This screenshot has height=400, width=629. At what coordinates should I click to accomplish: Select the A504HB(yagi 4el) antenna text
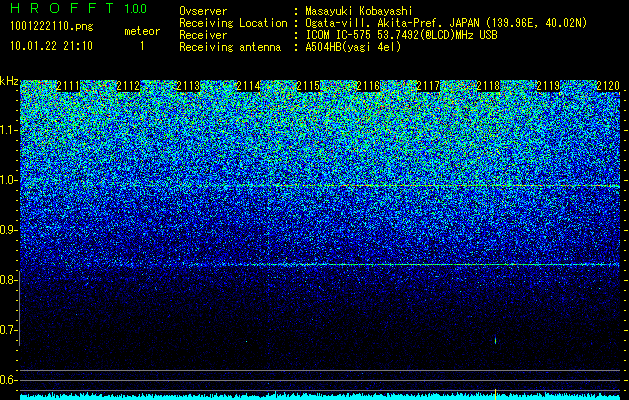[x=353, y=47]
